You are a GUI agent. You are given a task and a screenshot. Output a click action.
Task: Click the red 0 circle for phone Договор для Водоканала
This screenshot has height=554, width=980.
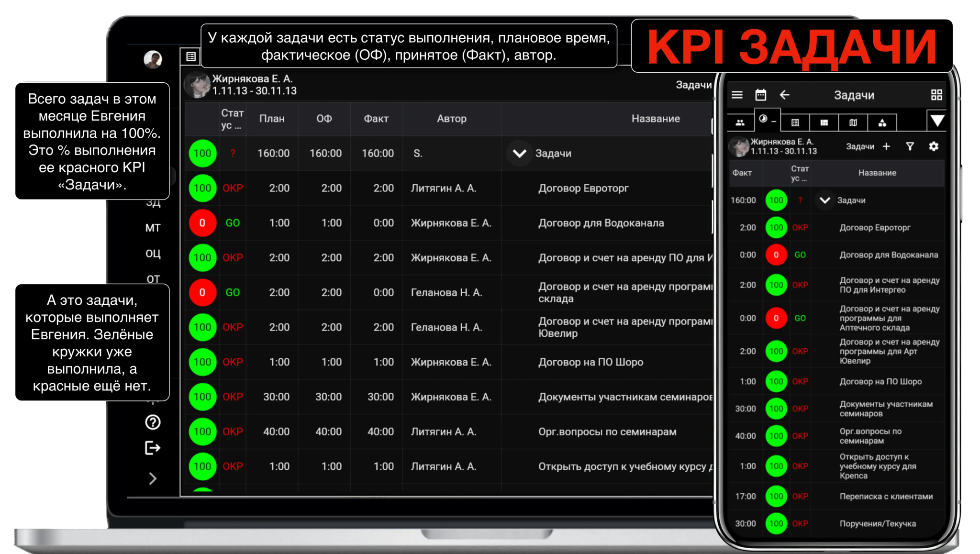(x=776, y=255)
